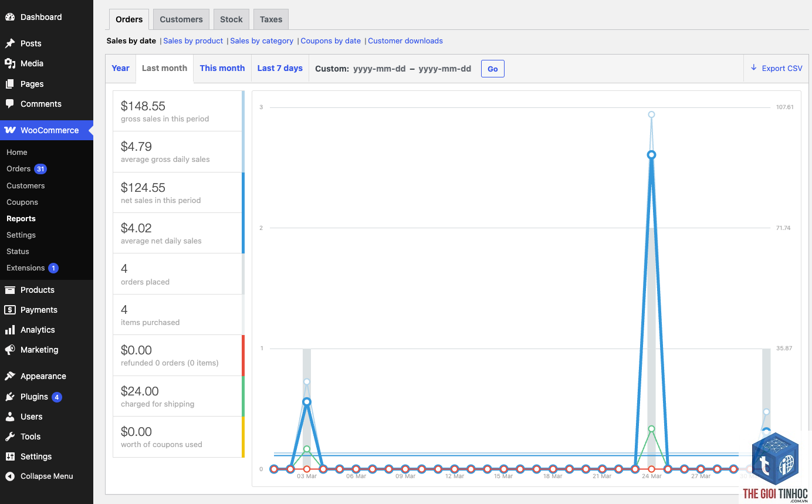The width and height of the screenshot is (812, 504).
Task: Click the custom start date field
Action: tap(379, 69)
